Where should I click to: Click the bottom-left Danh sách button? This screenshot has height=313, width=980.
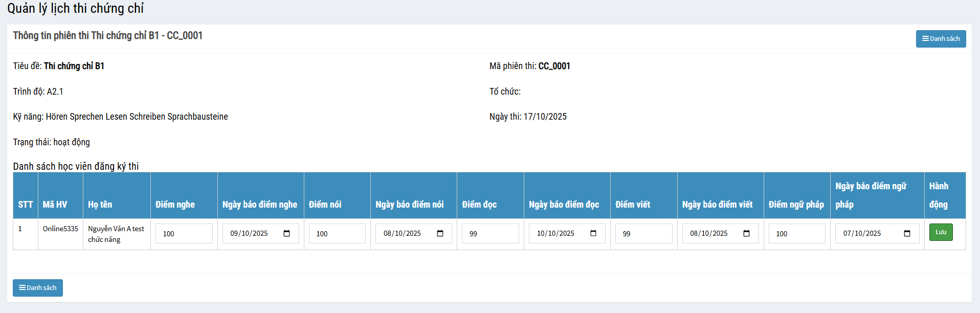pyautogui.click(x=38, y=288)
